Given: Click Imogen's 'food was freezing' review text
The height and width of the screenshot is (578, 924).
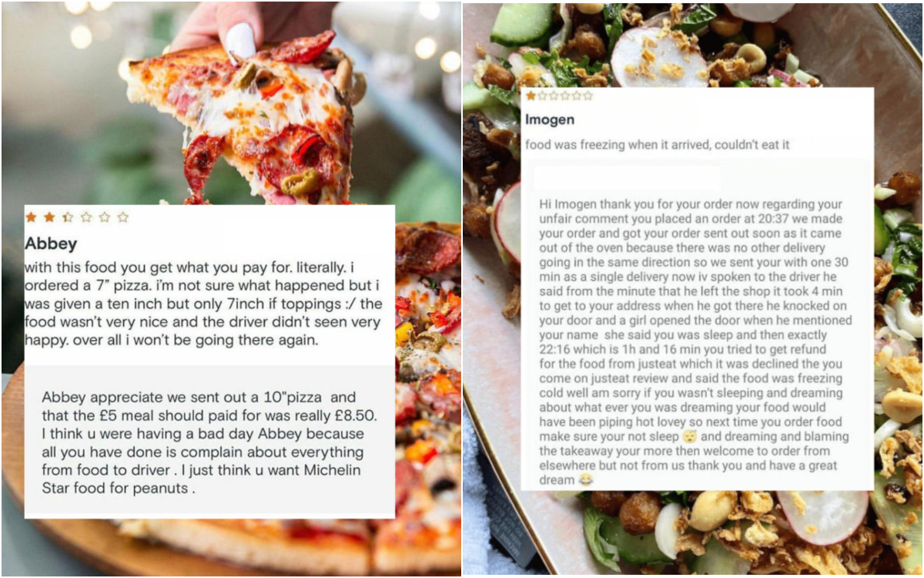Looking at the screenshot, I should click(657, 145).
